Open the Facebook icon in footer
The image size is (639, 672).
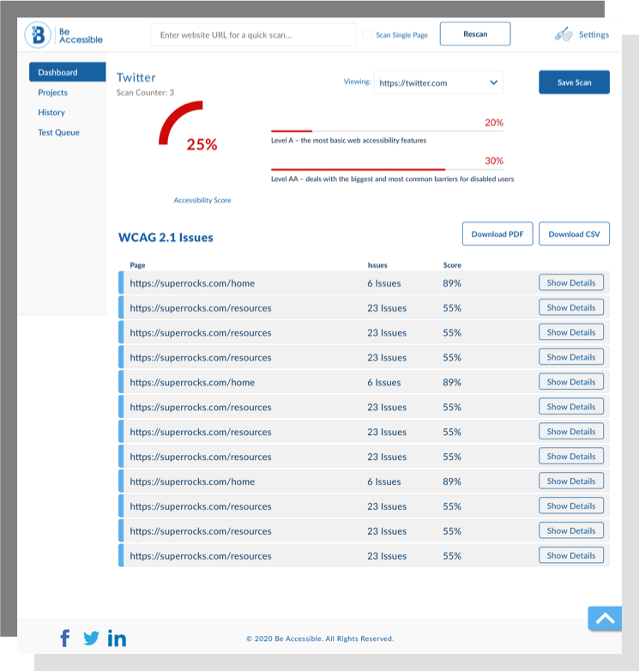tap(65, 639)
